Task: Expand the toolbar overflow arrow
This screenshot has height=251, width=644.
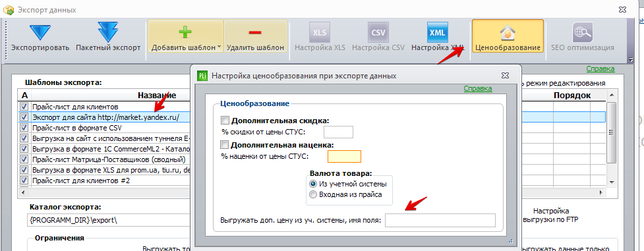Action: click(x=631, y=60)
